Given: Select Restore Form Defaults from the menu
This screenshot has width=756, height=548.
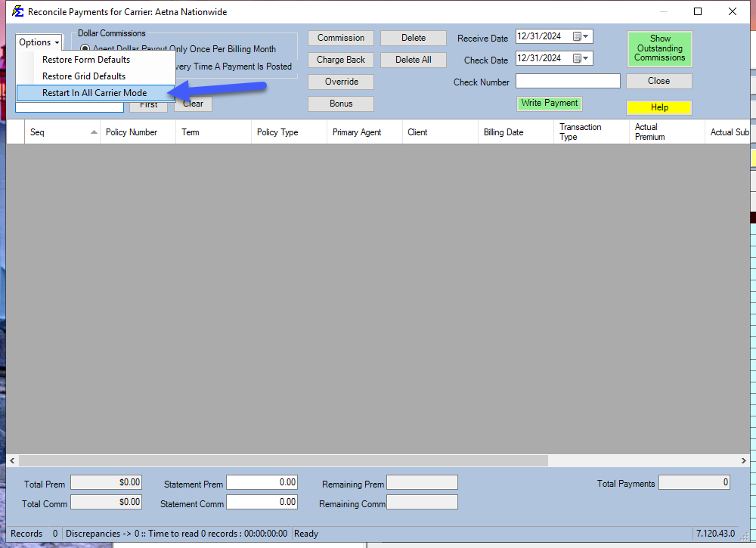Looking at the screenshot, I should click(x=86, y=60).
